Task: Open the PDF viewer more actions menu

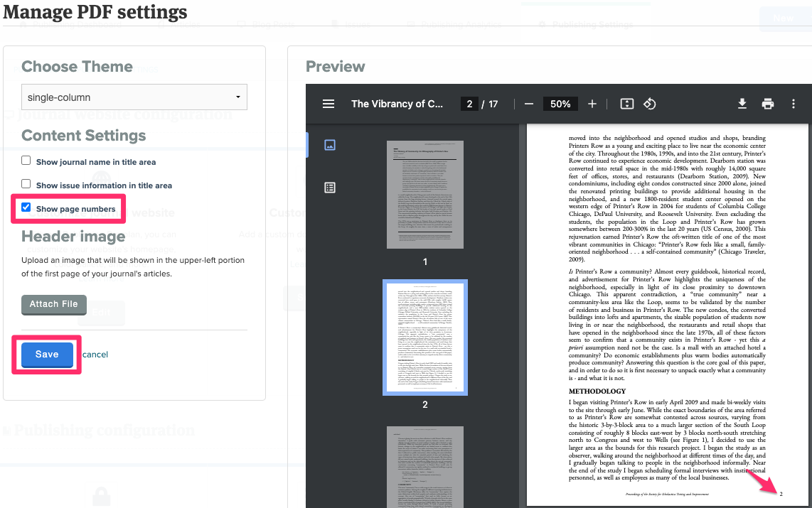Action: (x=793, y=104)
